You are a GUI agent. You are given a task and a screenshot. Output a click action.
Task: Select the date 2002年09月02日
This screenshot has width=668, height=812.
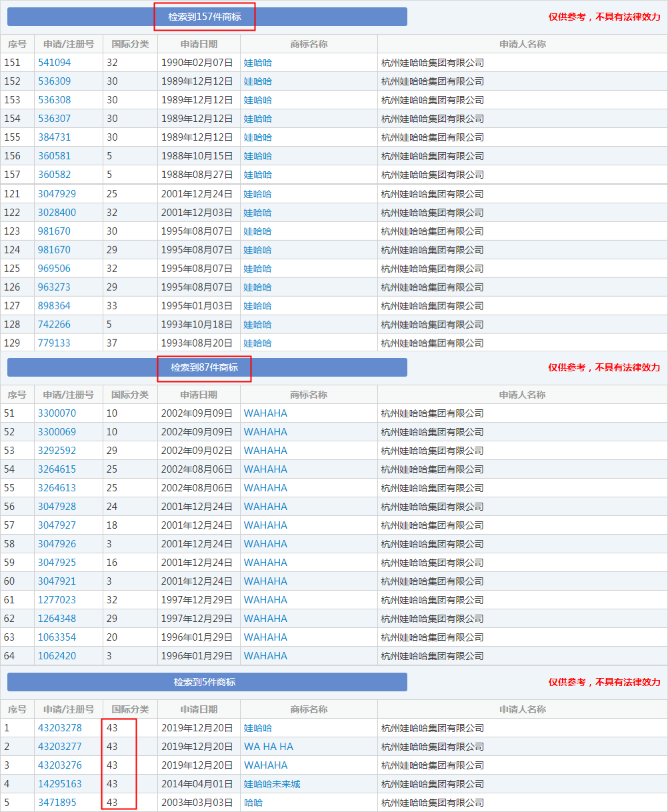[197, 451]
